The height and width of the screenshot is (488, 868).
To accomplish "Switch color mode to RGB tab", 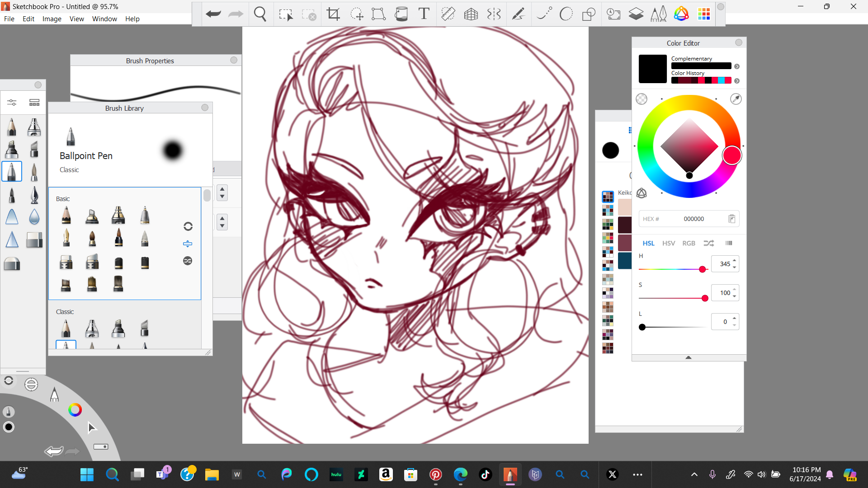I will [689, 243].
